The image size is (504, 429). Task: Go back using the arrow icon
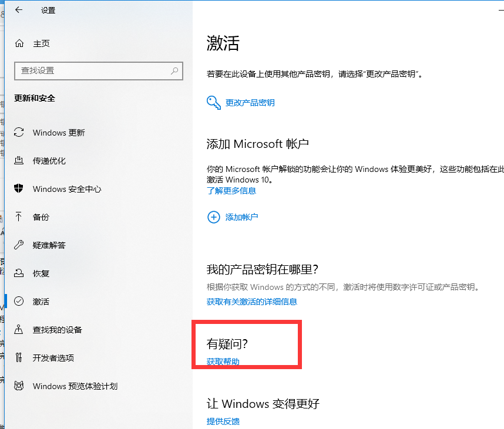[x=19, y=10]
